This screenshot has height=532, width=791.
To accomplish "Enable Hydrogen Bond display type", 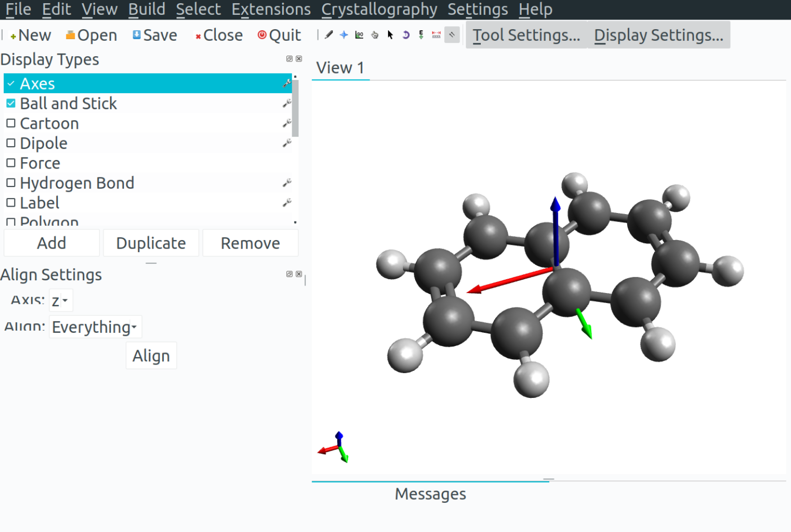I will pyautogui.click(x=11, y=183).
